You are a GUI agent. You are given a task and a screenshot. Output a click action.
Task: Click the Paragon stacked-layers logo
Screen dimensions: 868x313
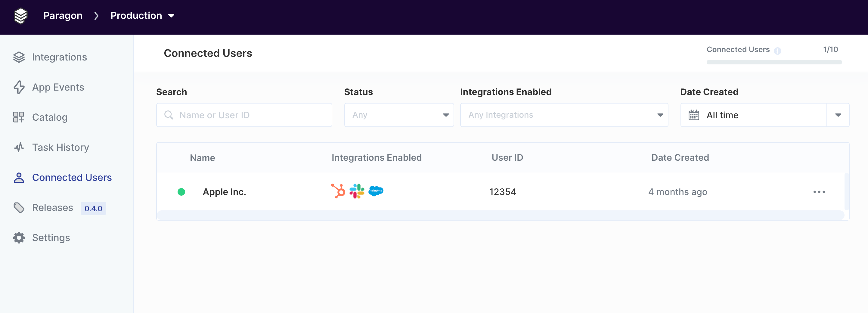(x=20, y=15)
